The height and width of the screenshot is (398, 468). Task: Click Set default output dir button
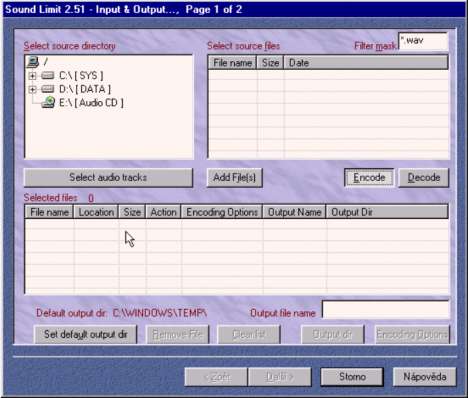point(86,334)
